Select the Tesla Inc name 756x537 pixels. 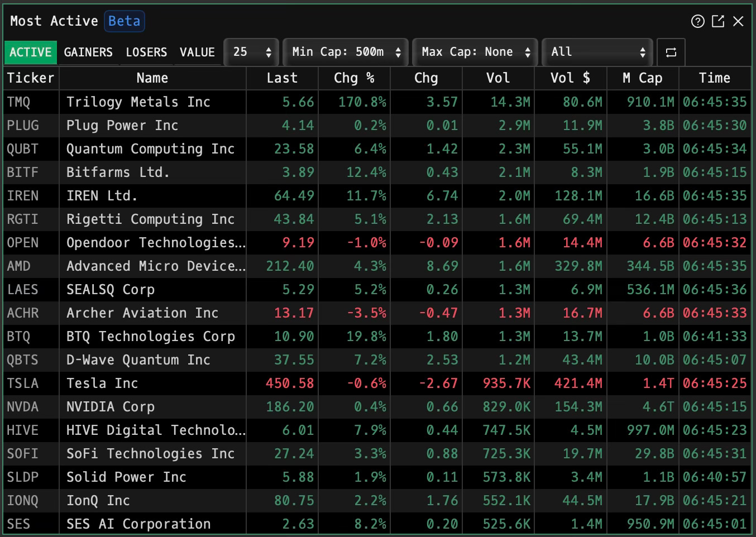102,383
